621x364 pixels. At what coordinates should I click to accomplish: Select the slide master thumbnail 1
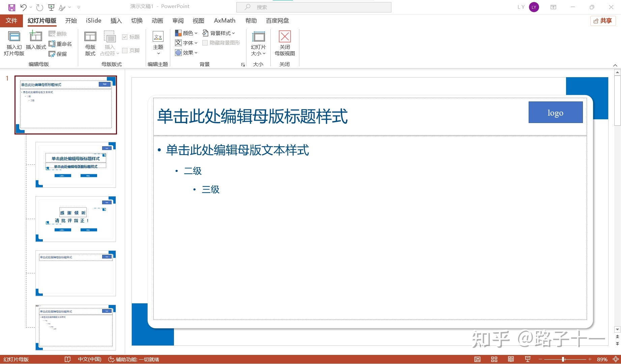coord(66,105)
